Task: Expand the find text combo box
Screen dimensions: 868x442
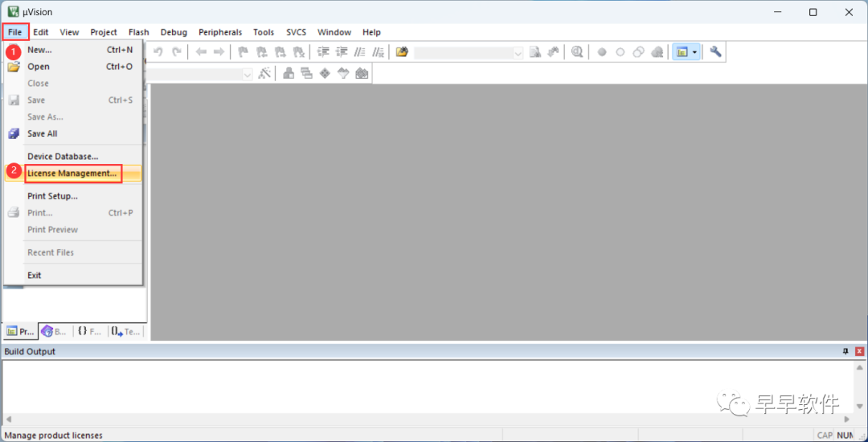Action: point(518,52)
